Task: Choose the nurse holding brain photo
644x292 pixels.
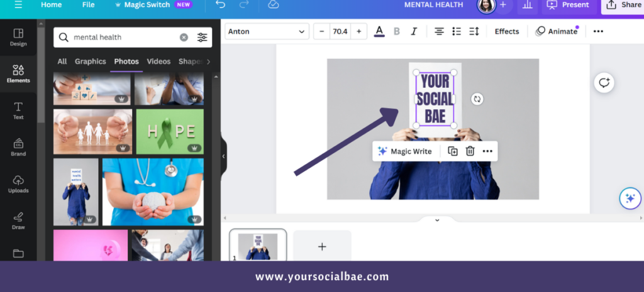Action: pos(153,192)
